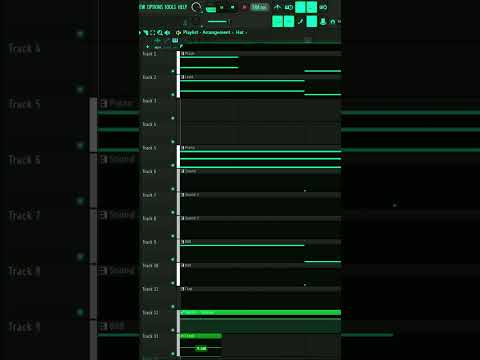Click the main volume knob

click(196, 7)
